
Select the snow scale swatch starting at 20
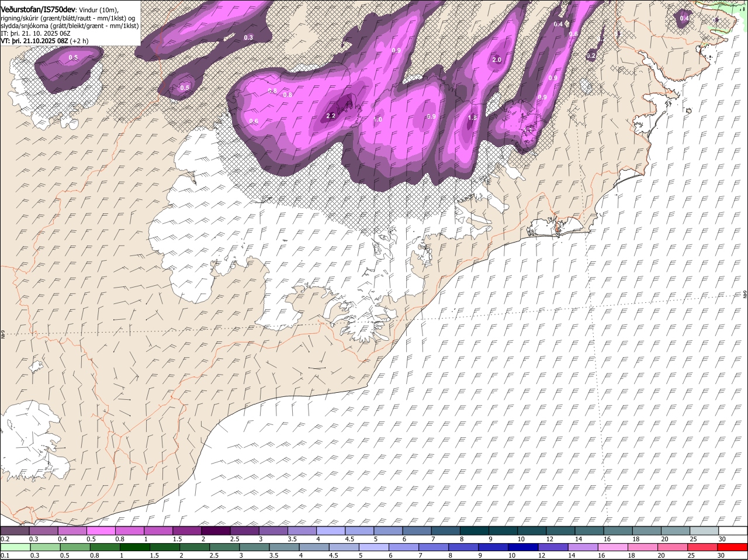tap(676, 530)
